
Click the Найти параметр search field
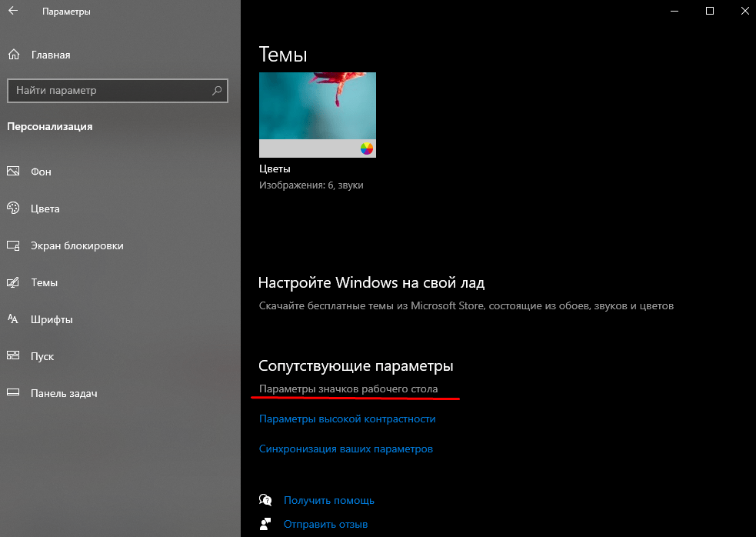(x=108, y=91)
